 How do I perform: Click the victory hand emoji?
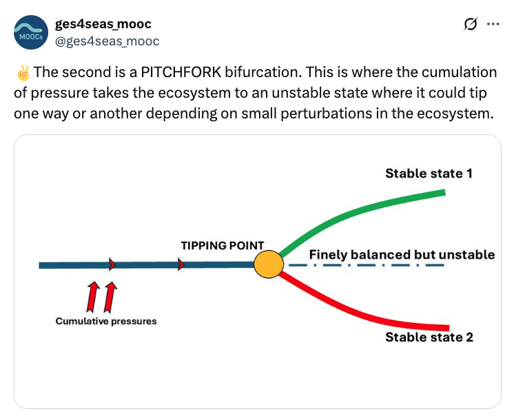21,72
